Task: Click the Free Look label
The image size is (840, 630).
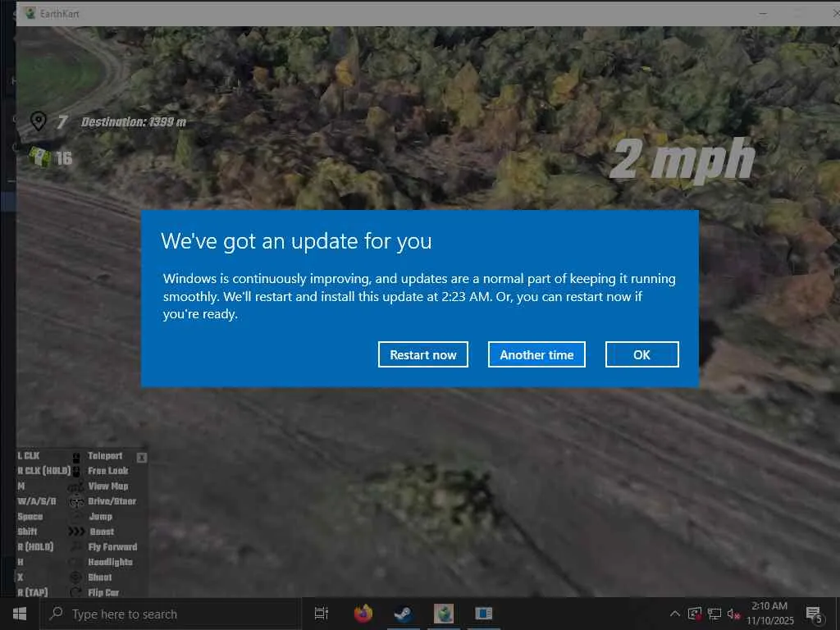Action: coord(108,471)
